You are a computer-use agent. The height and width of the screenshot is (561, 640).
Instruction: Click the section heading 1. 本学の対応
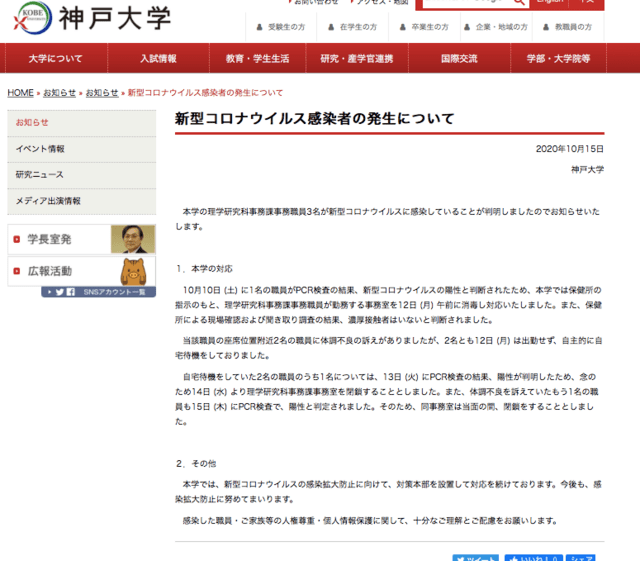coord(204,269)
